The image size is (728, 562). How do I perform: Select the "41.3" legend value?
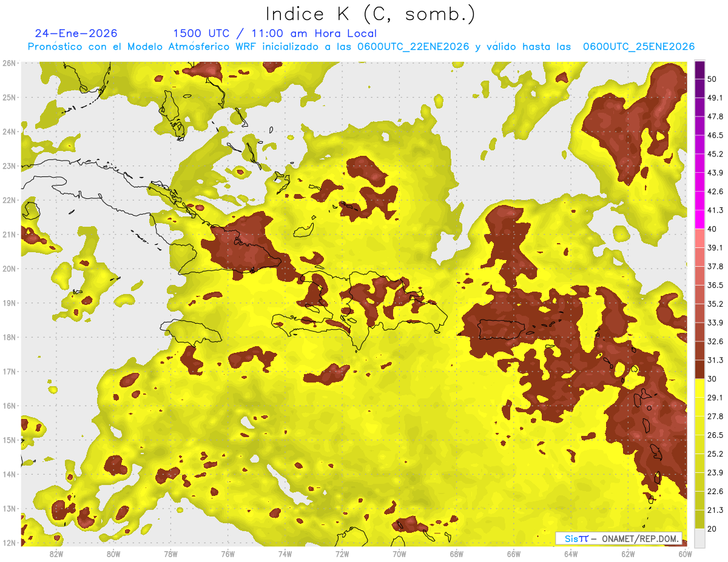click(x=715, y=210)
